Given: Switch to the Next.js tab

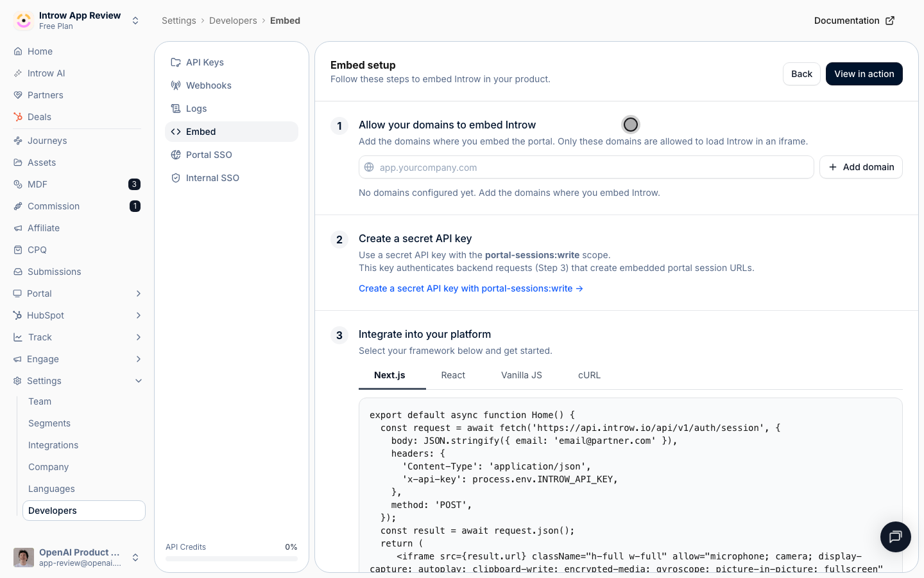Looking at the screenshot, I should click(389, 375).
